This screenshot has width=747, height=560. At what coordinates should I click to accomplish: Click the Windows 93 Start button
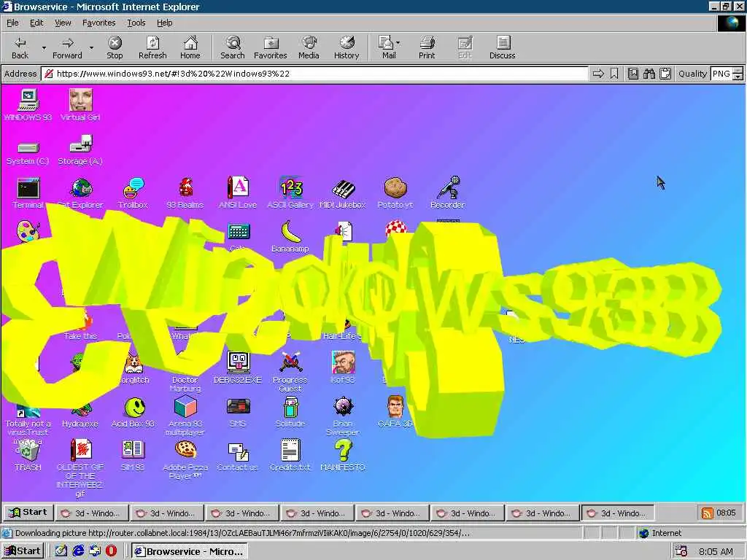coord(29,513)
